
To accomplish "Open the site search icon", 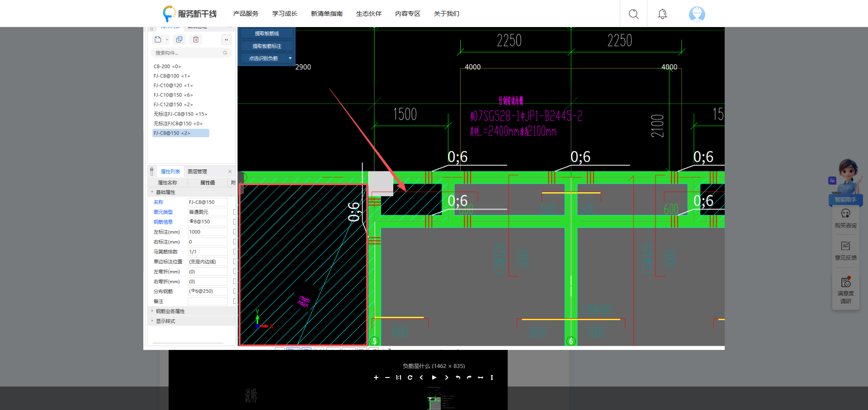I will [x=633, y=14].
